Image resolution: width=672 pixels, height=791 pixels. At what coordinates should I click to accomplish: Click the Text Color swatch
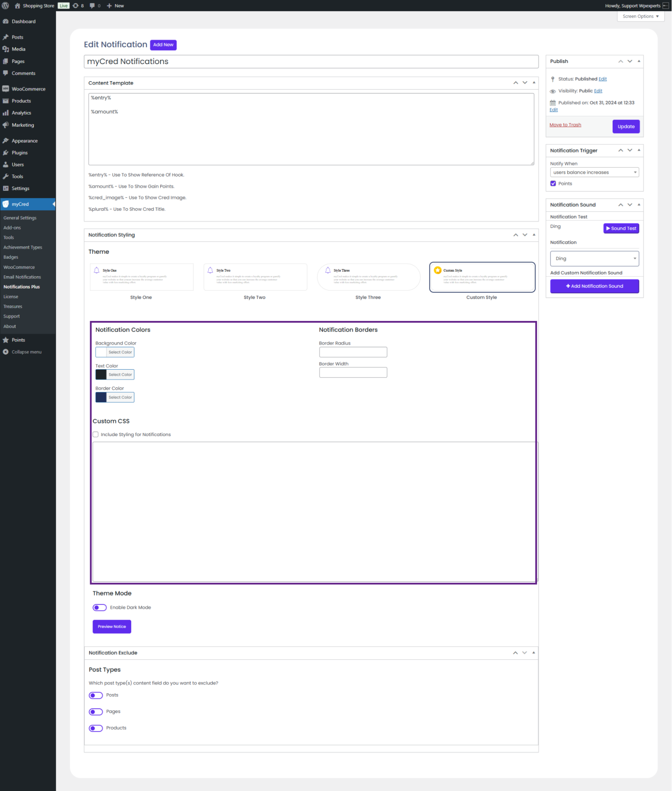tap(101, 375)
